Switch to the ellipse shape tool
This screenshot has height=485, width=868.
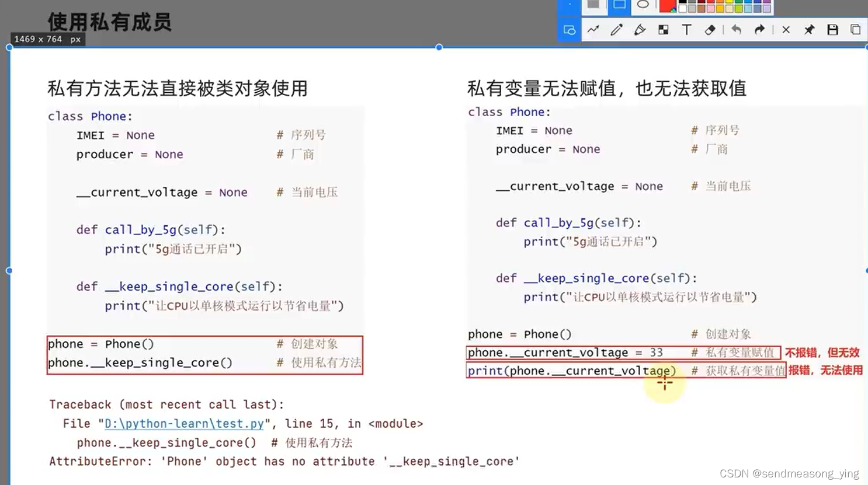point(643,6)
